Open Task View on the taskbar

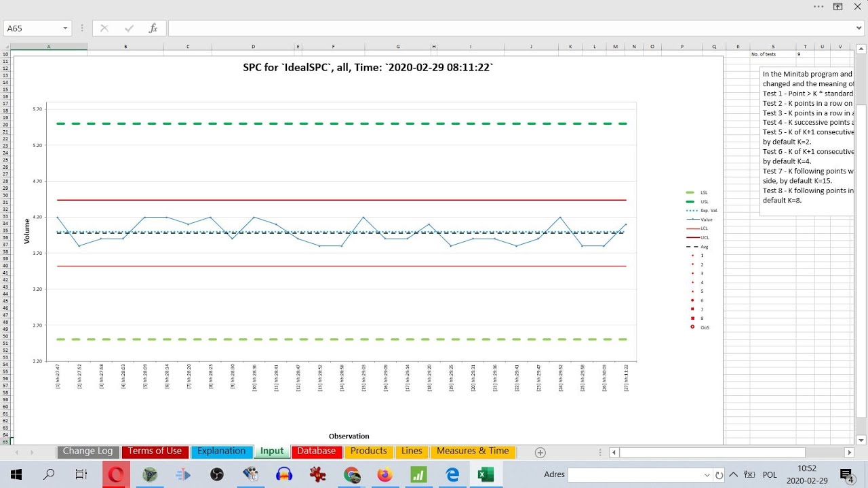[x=81, y=474]
